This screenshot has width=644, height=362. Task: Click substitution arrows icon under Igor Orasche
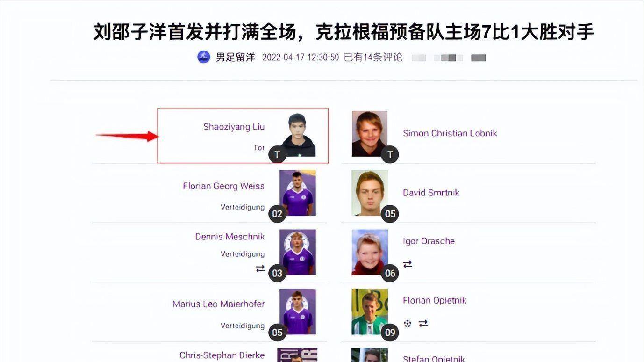point(408,264)
